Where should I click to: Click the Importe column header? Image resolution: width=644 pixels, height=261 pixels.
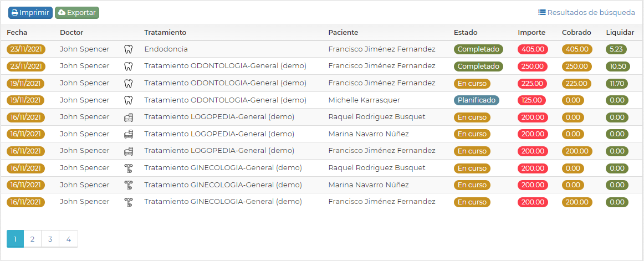click(x=531, y=32)
